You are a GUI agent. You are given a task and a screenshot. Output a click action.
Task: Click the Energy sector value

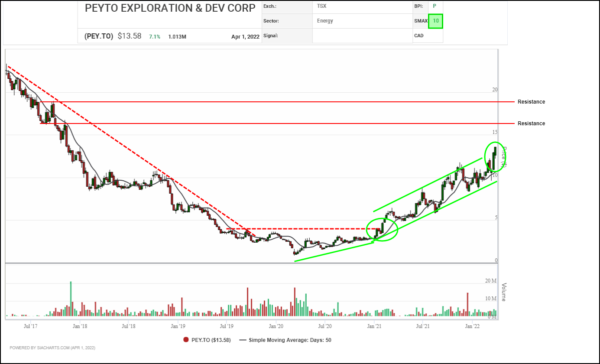click(325, 21)
